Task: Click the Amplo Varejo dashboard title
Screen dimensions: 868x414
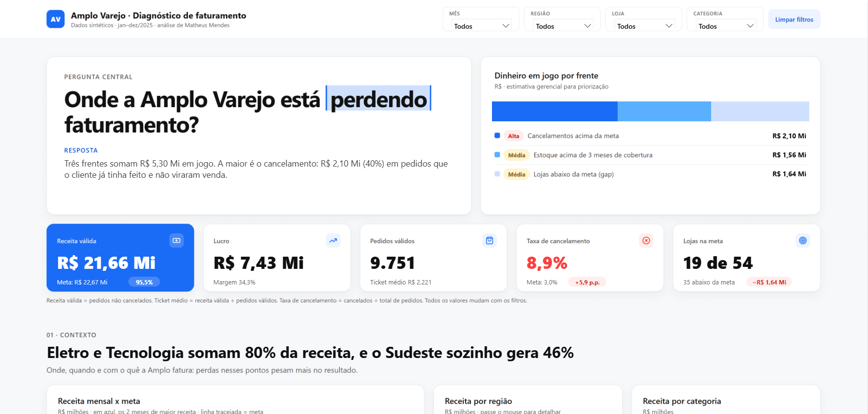Action: pos(159,16)
